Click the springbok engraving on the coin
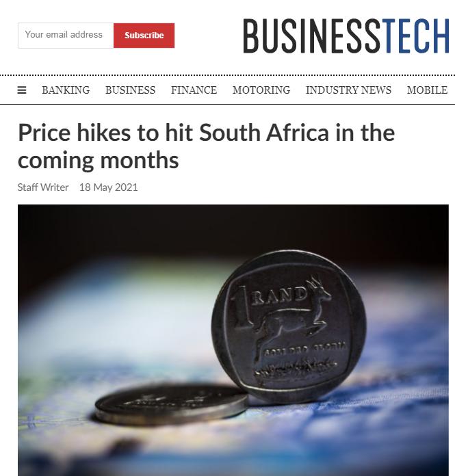The width and height of the screenshot is (455, 476). tap(294, 315)
